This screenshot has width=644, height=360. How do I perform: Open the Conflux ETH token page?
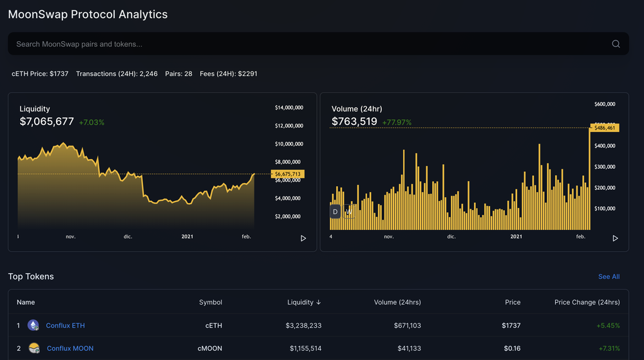pos(65,325)
